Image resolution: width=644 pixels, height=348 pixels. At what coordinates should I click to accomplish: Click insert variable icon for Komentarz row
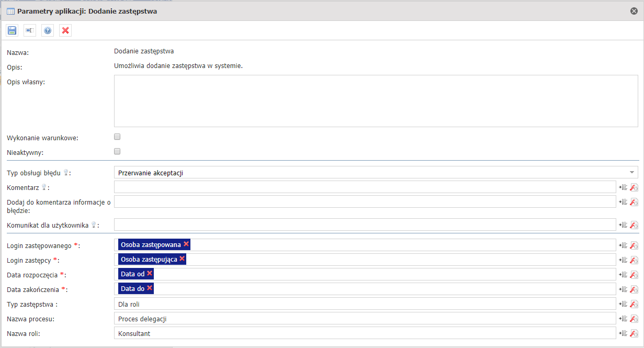(x=623, y=187)
